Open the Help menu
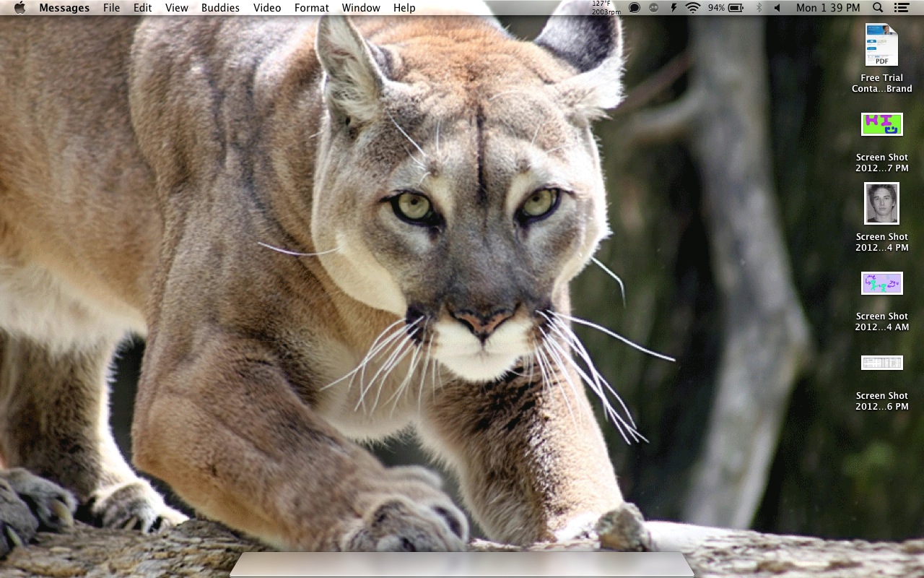924x578 pixels. pyautogui.click(x=404, y=8)
